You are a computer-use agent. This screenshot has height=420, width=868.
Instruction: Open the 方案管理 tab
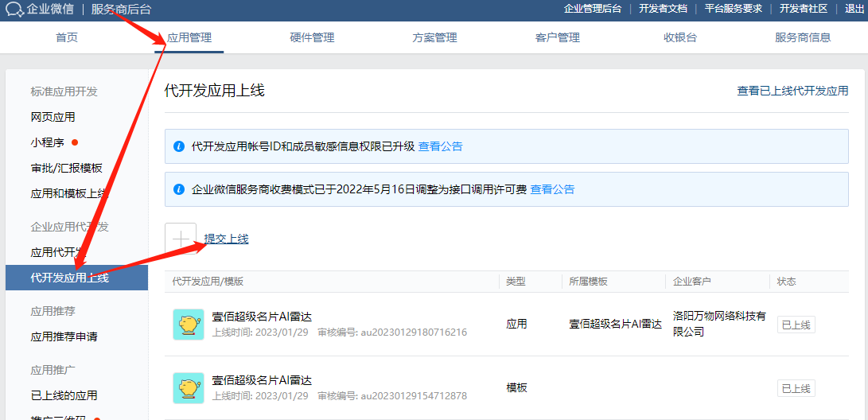[434, 37]
